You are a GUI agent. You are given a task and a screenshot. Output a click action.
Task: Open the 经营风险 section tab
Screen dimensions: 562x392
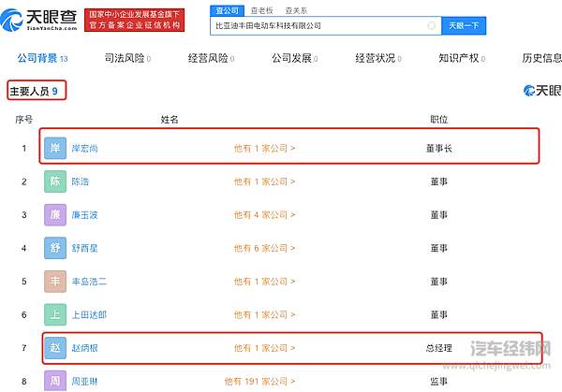(x=211, y=58)
